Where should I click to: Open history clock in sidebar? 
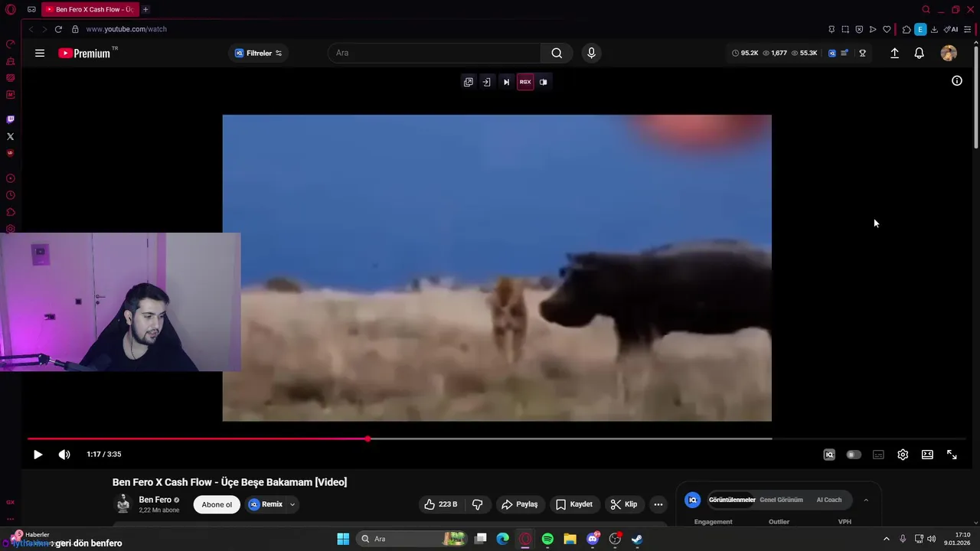coord(10,195)
